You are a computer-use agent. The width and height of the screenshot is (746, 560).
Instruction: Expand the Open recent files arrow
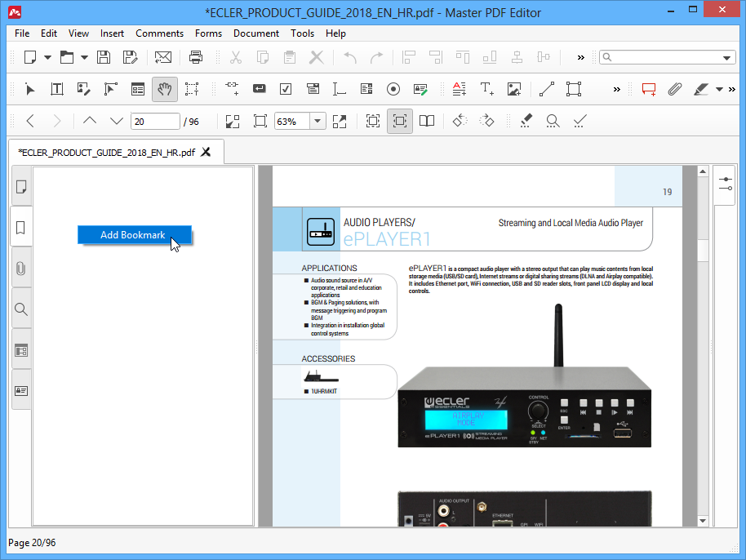84,58
